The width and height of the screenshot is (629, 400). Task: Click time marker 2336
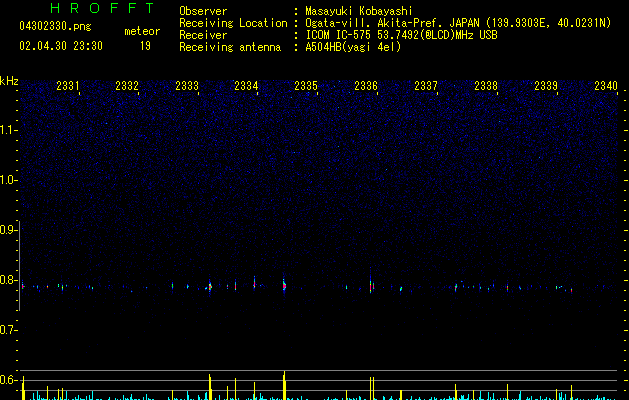[x=366, y=85]
